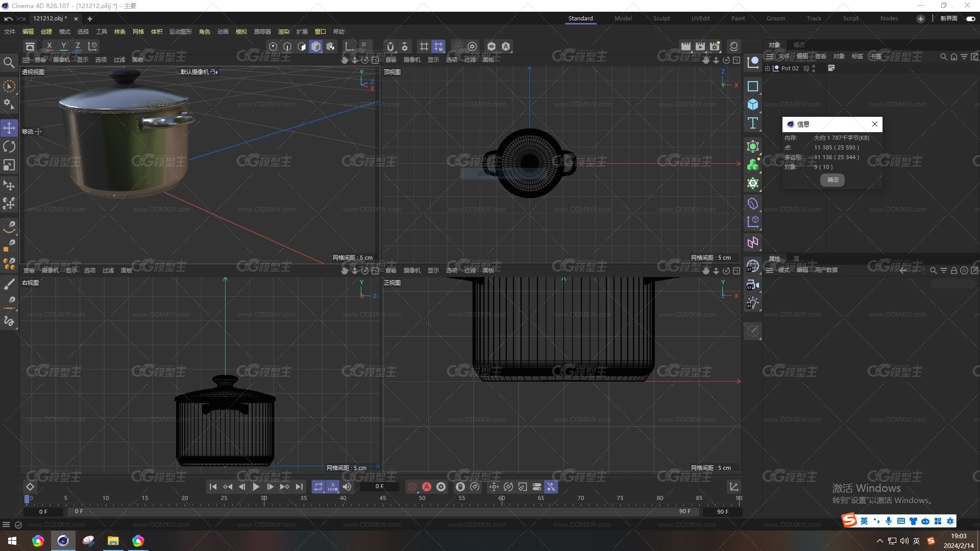Open the 文件 menu in main menu bar
Image resolution: width=980 pixels, height=551 pixels.
click(x=10, y=32)
